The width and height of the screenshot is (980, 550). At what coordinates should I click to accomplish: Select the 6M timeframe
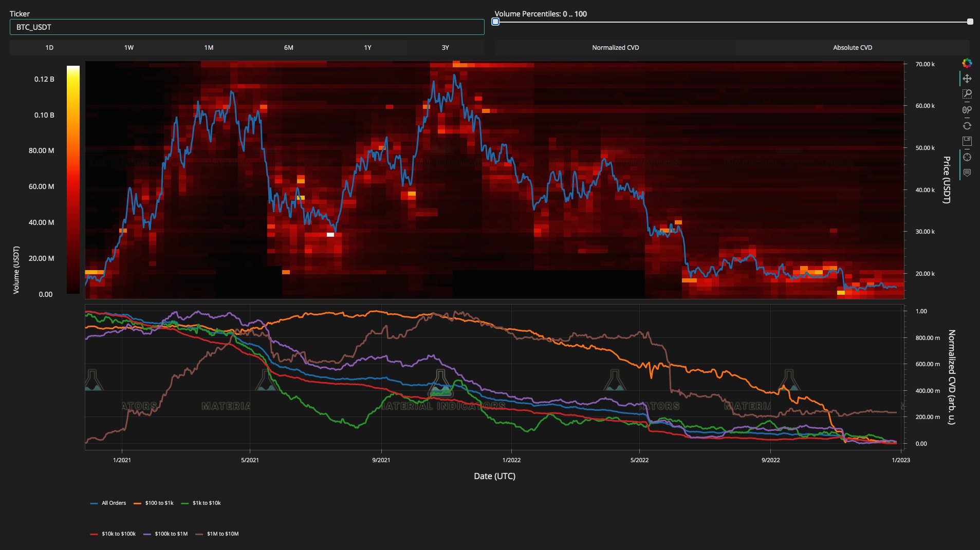(x=288, y=48)
